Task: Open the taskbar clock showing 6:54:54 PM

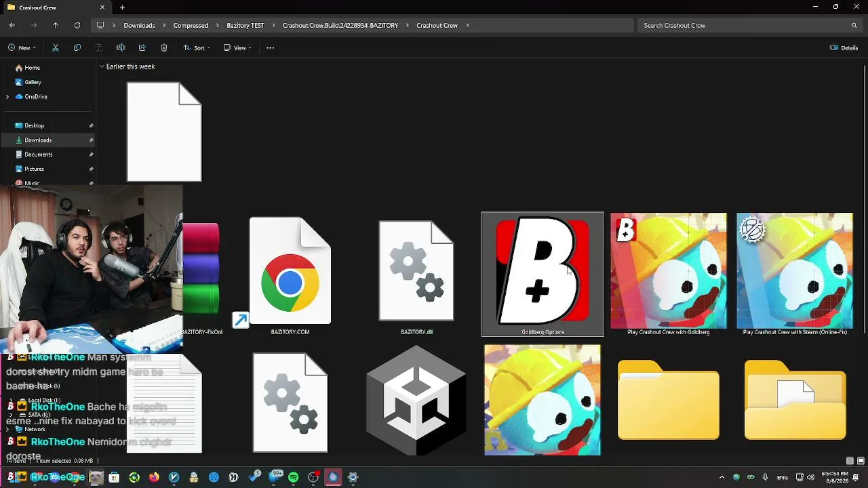Action: coord(835,477)
